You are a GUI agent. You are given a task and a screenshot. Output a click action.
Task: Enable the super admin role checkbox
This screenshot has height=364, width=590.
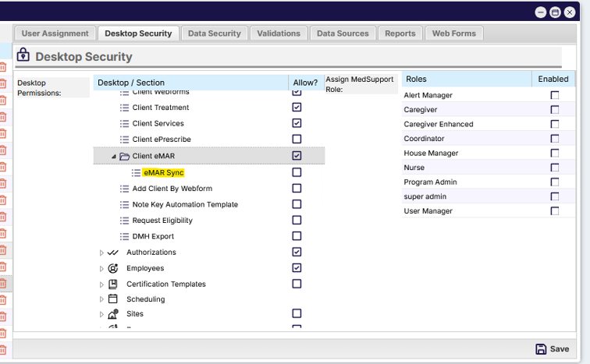click(555, 196)
